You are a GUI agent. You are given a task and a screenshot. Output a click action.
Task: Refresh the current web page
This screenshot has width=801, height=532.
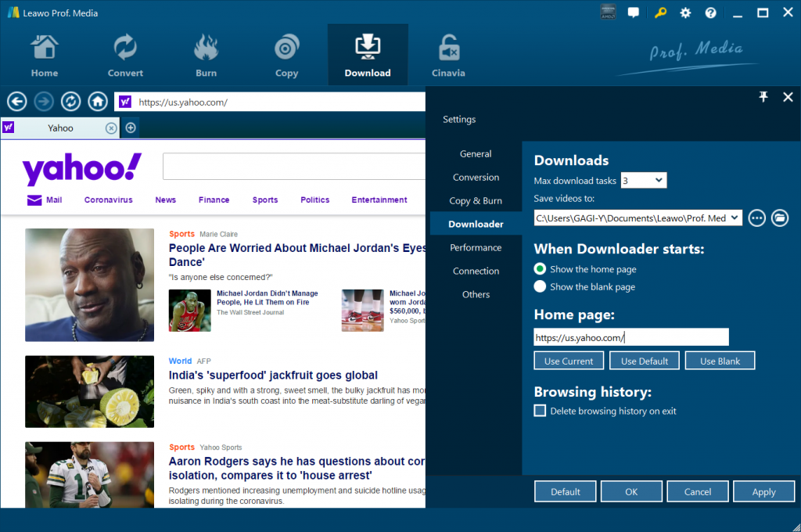pyautogui.click(x=70, y=102)
